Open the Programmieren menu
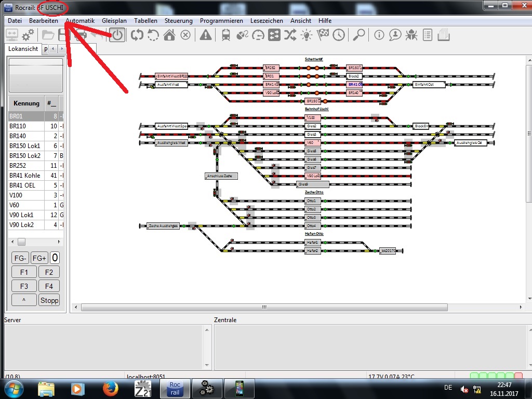This screenshot has height=399, width=532. coord(221,21)
